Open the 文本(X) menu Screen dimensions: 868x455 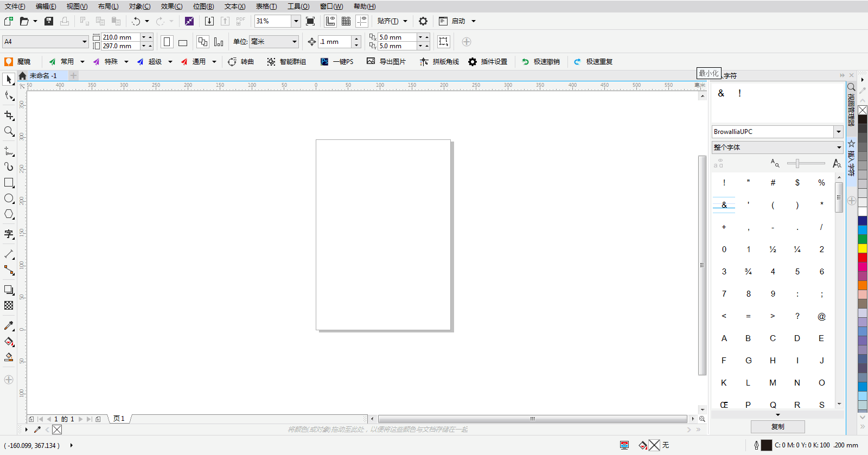235,7
